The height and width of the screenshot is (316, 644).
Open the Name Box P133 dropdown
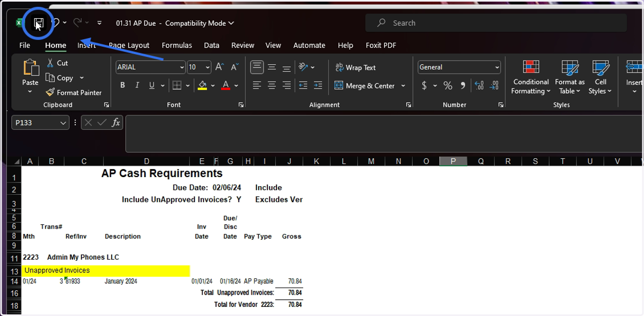64,122
